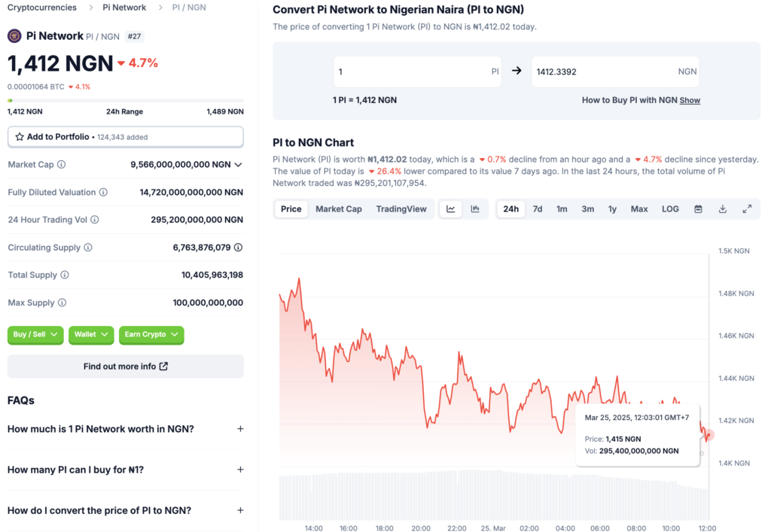Open the Cryptocurrencies breadcrumb link
Screen dimensions: 771x532
42,8
